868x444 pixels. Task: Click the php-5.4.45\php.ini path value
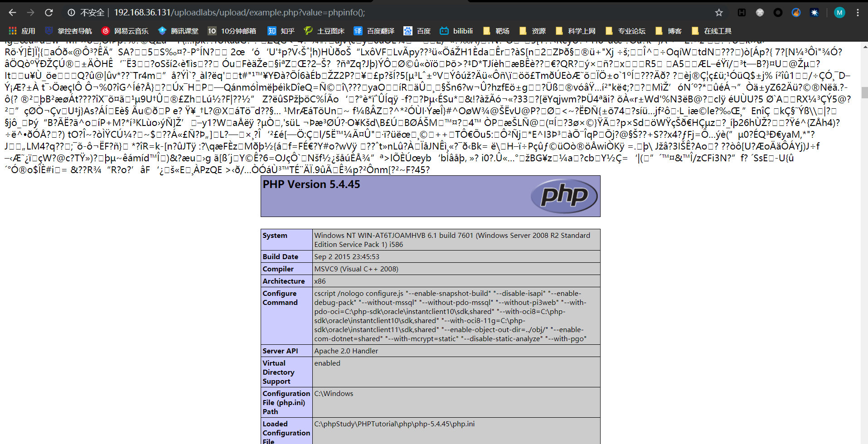click(x=394, y=424)
